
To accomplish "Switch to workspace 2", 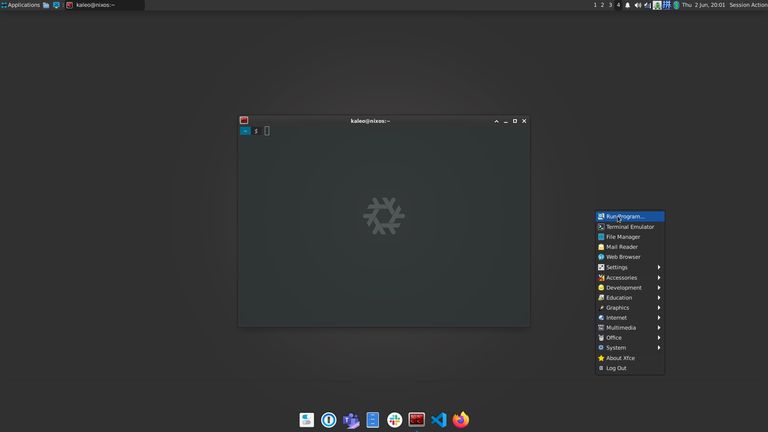I will click(x=602, y=5).
